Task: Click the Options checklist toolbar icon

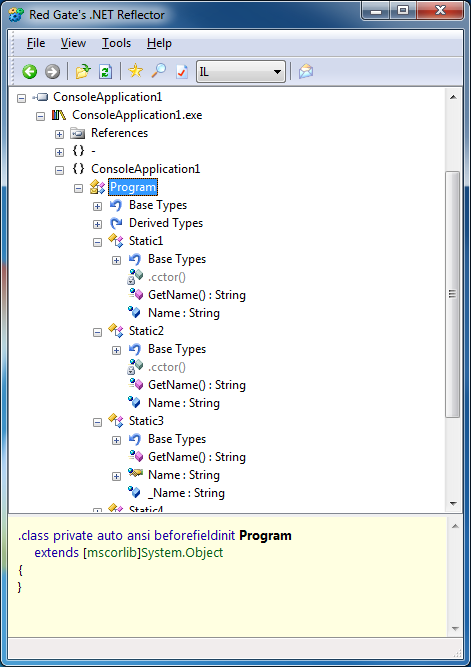Action: tap(182, 71)
